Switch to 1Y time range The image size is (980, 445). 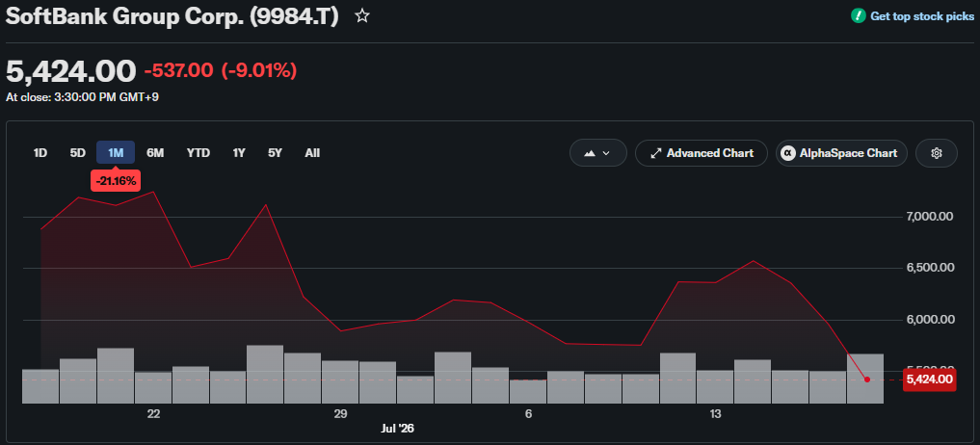coord(239,153)
